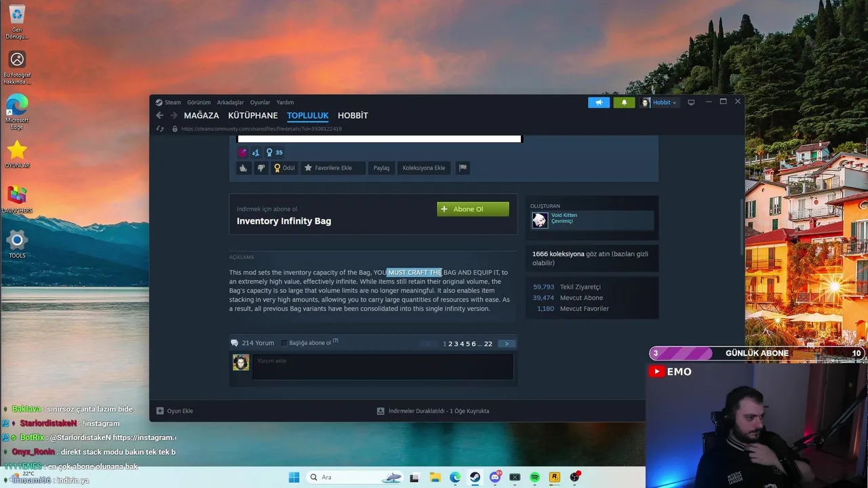
Task: Click the Inventory Infinity Bag title
Action: (x=283, y=221)
